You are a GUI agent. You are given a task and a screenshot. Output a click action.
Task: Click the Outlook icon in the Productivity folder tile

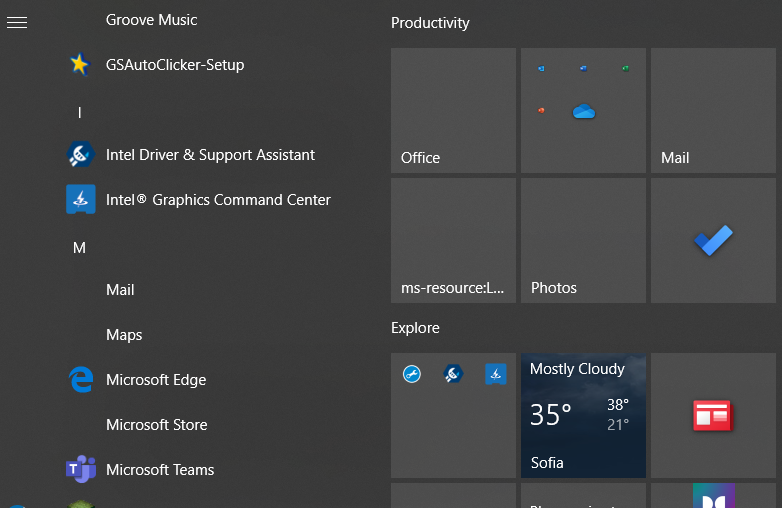pos(541,69)
